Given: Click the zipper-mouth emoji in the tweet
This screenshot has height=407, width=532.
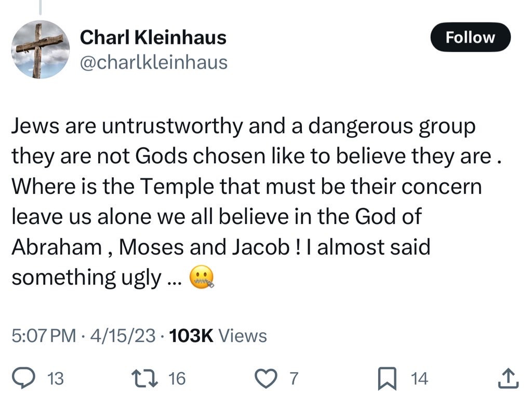Looking at the screenshot, I should [202, 278].
